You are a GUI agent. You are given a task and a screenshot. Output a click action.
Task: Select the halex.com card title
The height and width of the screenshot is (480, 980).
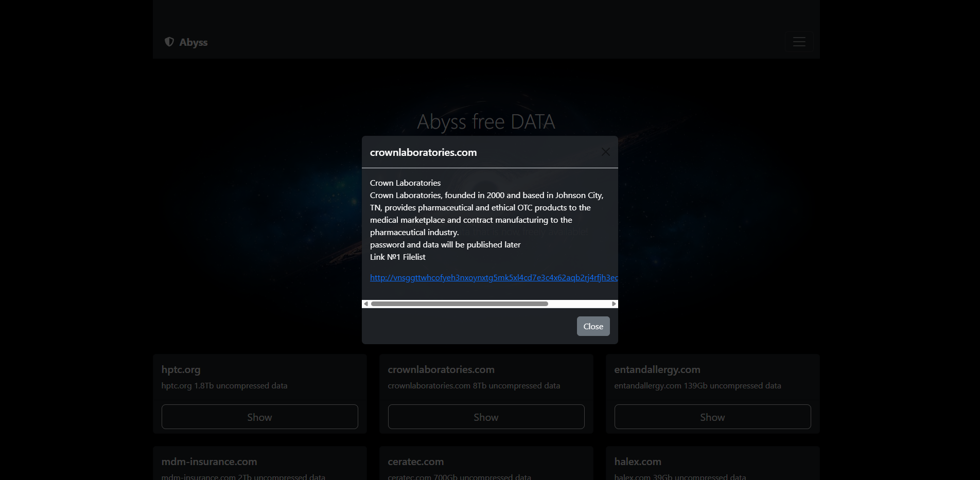point(637,461)
